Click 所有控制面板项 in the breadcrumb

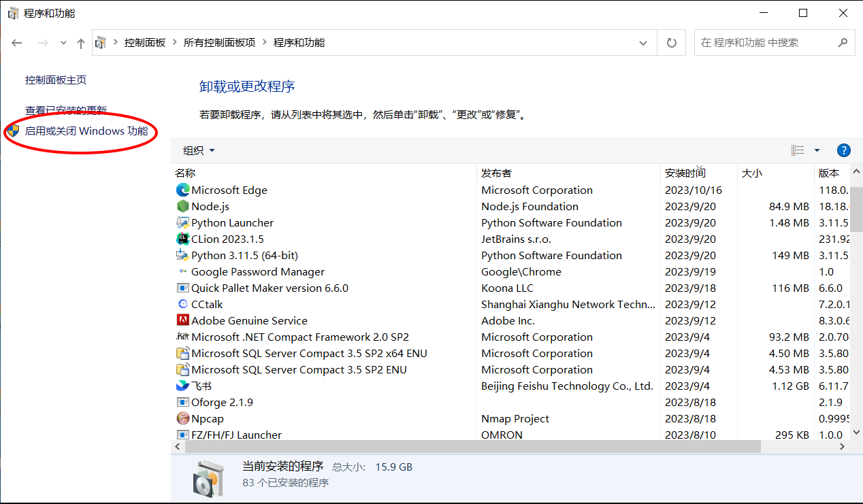219,43
